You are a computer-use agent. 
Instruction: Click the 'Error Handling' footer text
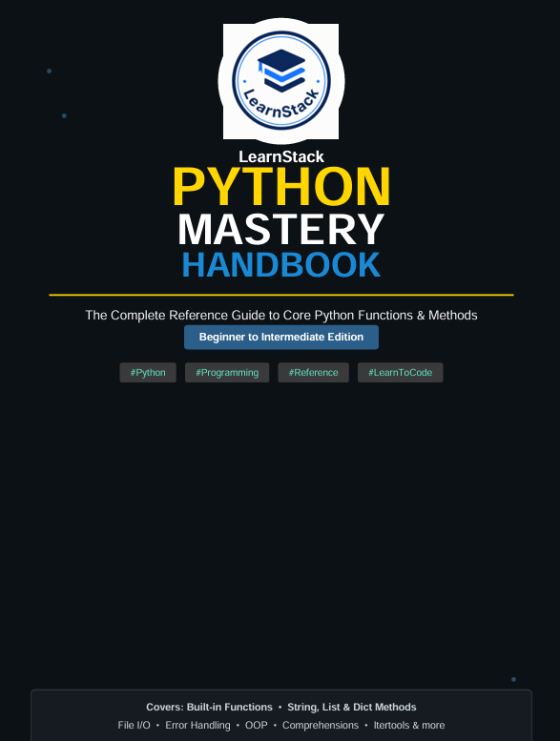[197, 725]
